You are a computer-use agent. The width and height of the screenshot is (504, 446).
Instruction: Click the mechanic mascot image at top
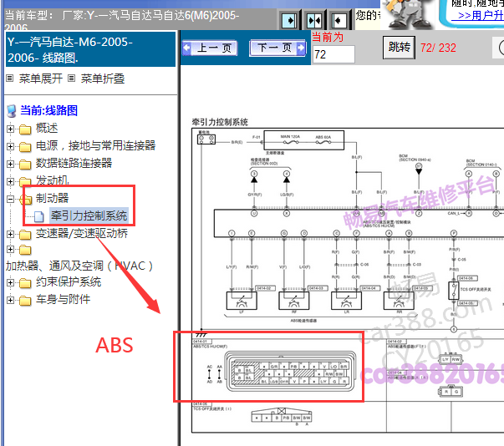click(x=407, y=14)
